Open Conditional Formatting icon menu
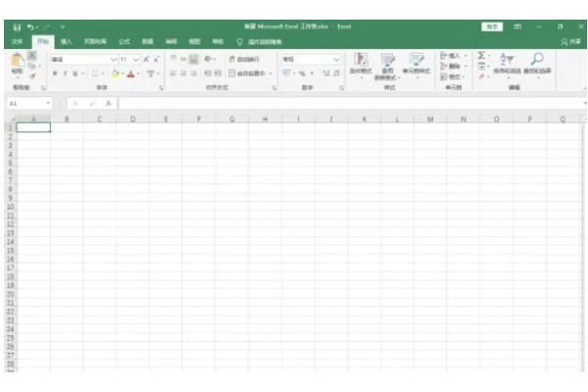The image size is (588, 392). coord(361,60)
